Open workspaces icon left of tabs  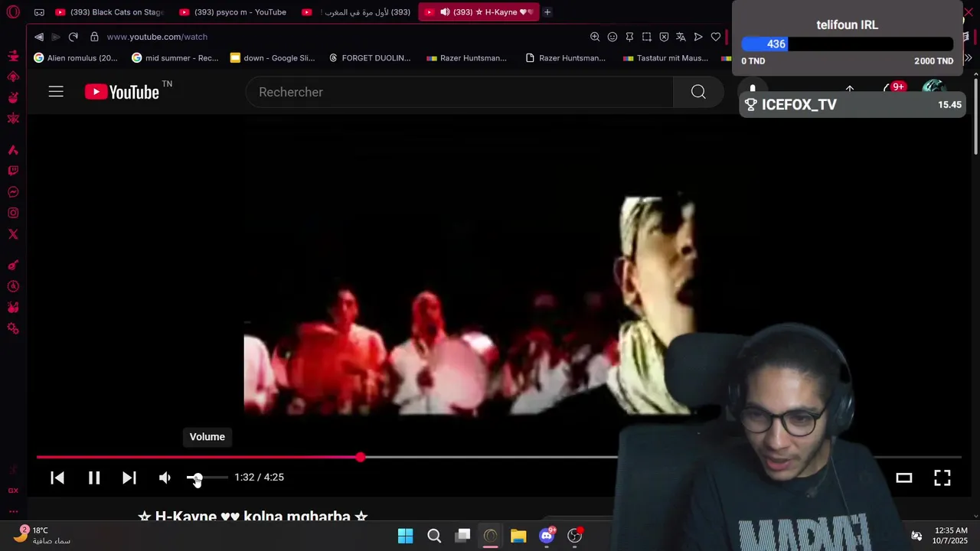[39, 12]
